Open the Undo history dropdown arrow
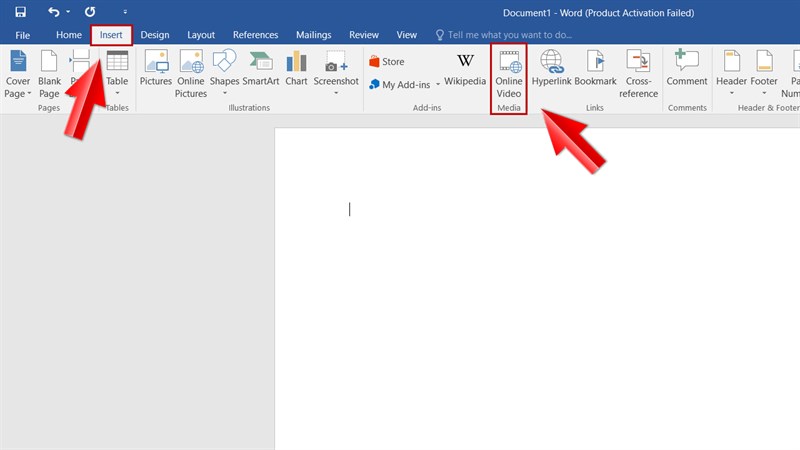This screenshot has width=800, height=450. [68, 12]
